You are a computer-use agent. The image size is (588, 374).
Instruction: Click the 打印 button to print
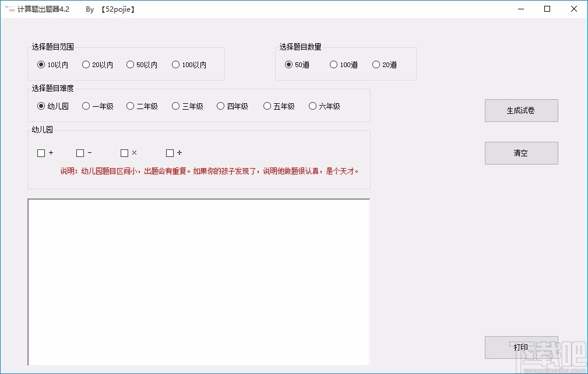click(520, 347)
